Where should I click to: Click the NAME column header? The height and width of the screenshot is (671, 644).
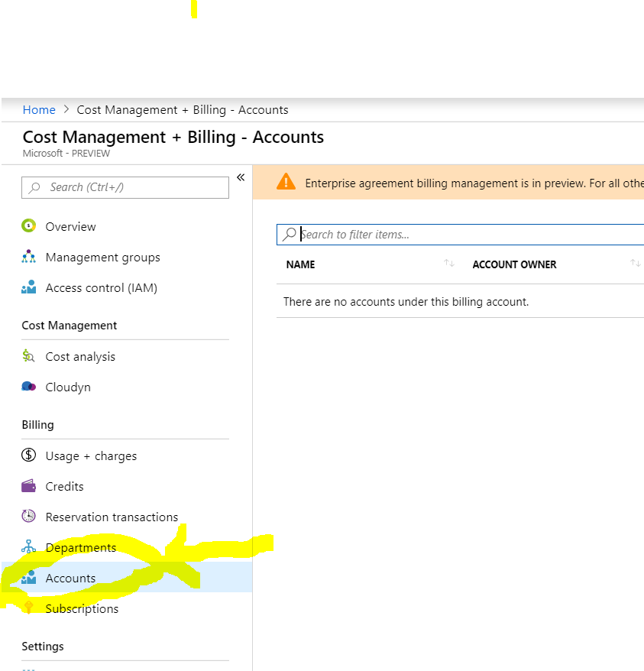pyautogui.click(x=300, y=264)
